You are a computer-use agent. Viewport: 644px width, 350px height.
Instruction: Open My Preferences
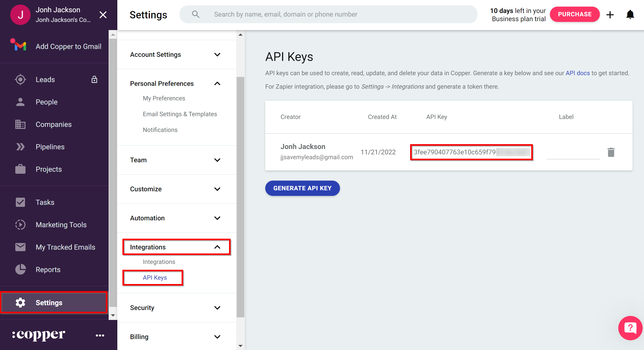[164, 98]
